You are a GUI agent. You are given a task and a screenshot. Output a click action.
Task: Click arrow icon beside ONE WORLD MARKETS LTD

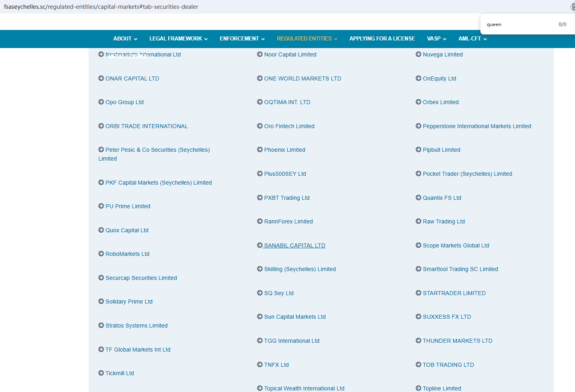tap(260, 78)
